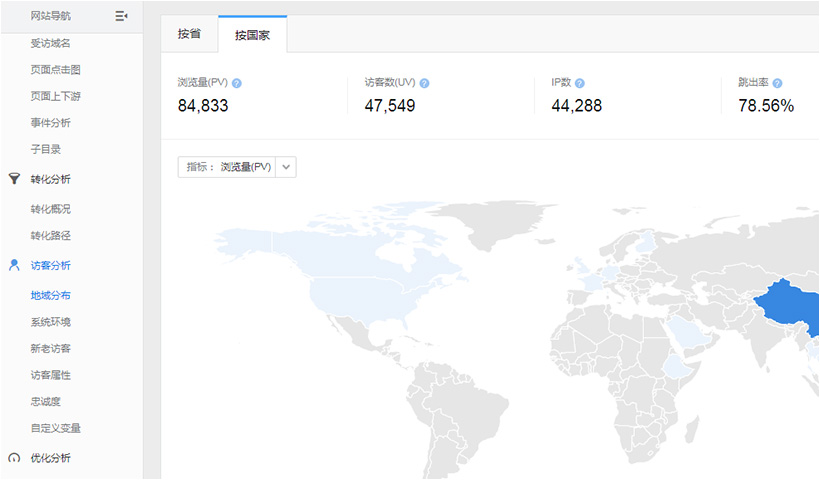Open 忠诚度 report
Screen dimensions: 820x480
pos(45,402)
